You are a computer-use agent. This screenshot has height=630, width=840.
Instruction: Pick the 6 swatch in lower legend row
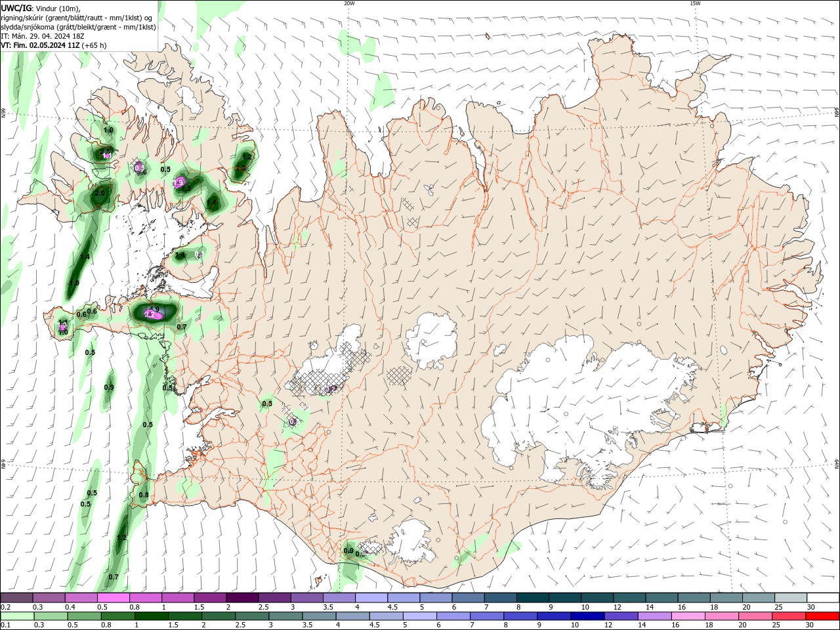[x=452, y=616]
